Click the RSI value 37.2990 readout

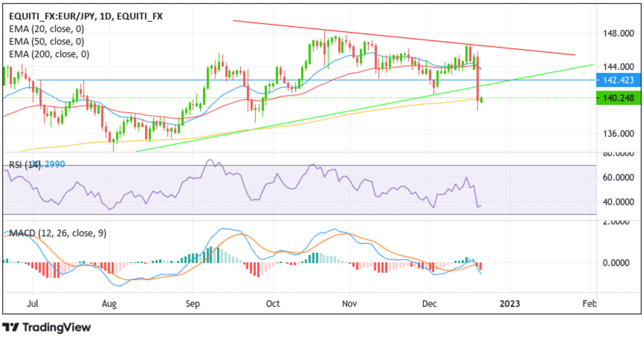click(x=48, y=164)
